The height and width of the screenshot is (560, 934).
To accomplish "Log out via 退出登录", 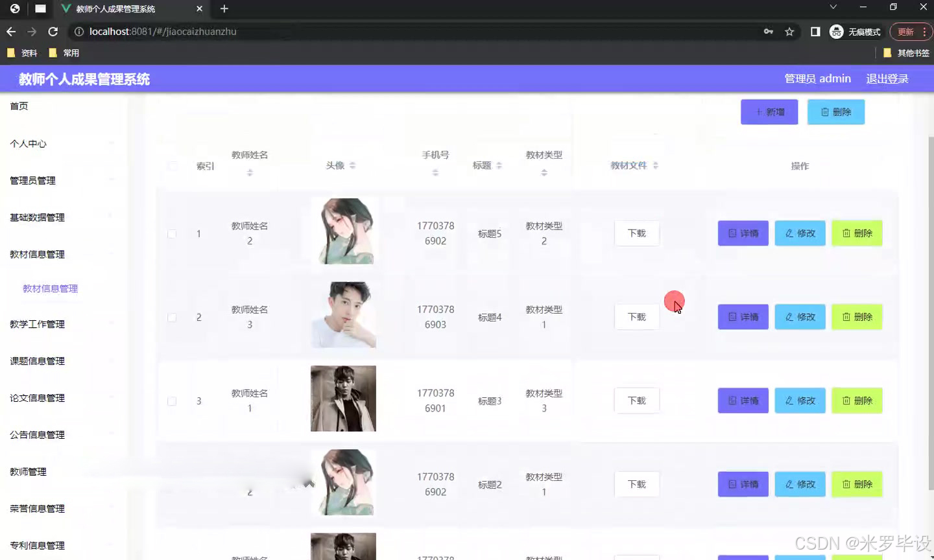I will pos(887,78).
